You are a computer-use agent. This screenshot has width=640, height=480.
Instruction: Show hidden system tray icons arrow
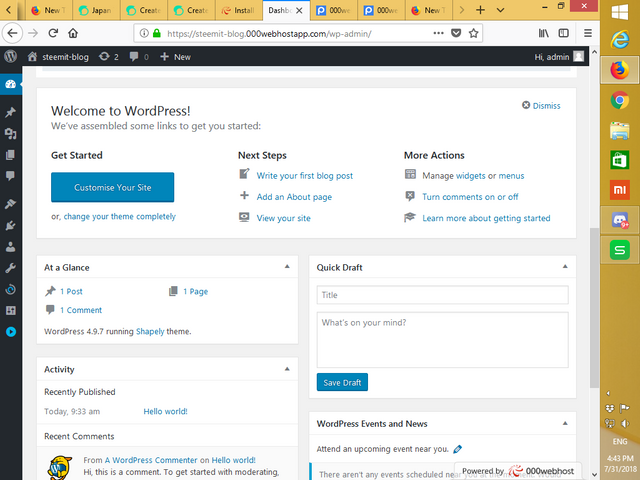pos(608,393)
